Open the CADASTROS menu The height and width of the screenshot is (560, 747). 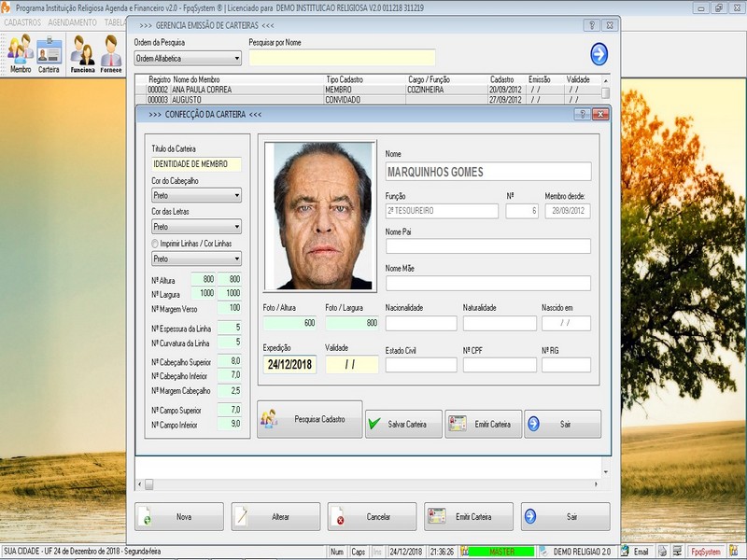point(22,22)
